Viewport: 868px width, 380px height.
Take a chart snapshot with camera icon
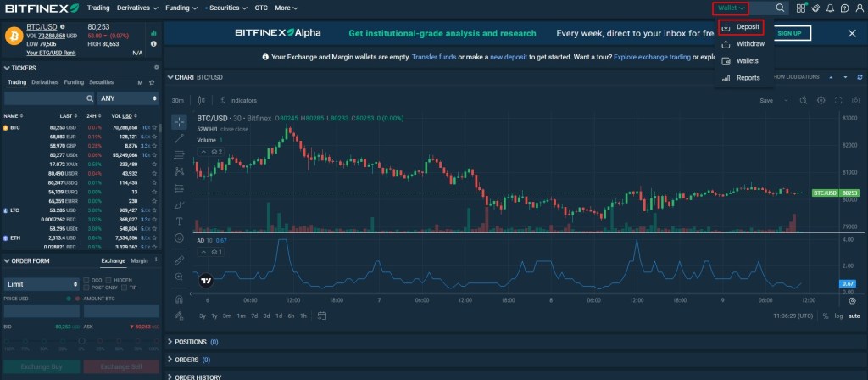point(856,100)
